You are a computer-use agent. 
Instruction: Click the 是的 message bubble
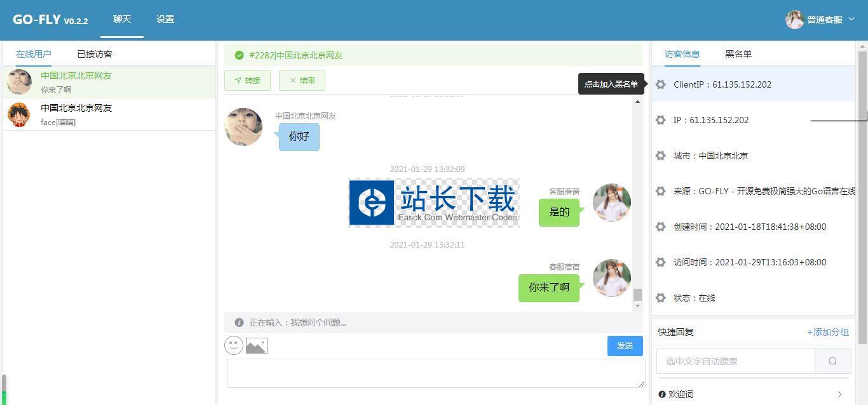(559, 212)
